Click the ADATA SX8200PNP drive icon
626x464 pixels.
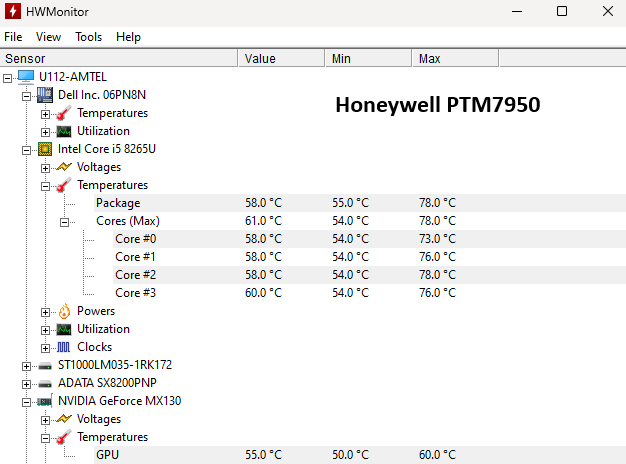(45, 383)
